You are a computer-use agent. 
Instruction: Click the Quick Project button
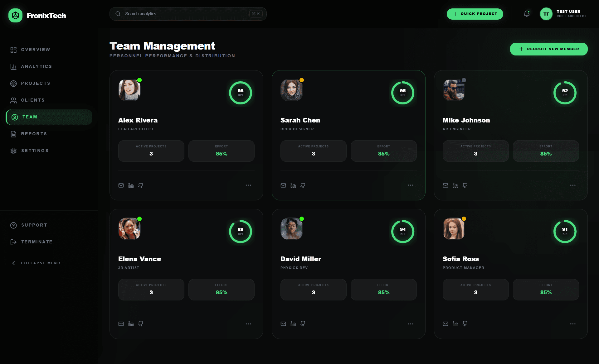(x=475, y=14)
